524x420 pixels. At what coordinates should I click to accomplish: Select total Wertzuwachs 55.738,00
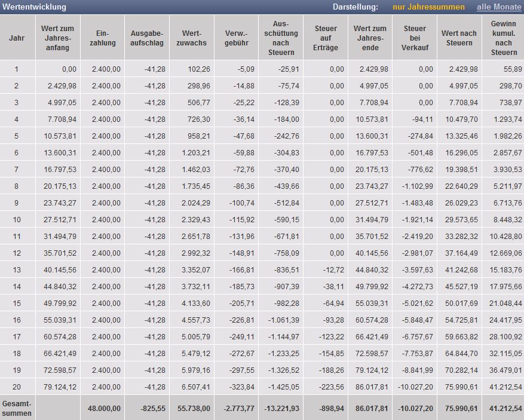pyautogui.click(x=194, y=408)
